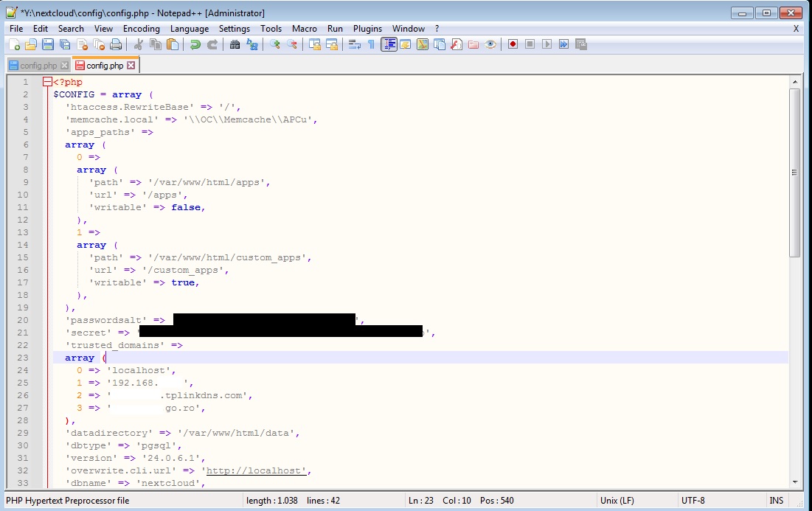The image size is (812, 511).
Task: Open the File menu
Action: [16, 29]
